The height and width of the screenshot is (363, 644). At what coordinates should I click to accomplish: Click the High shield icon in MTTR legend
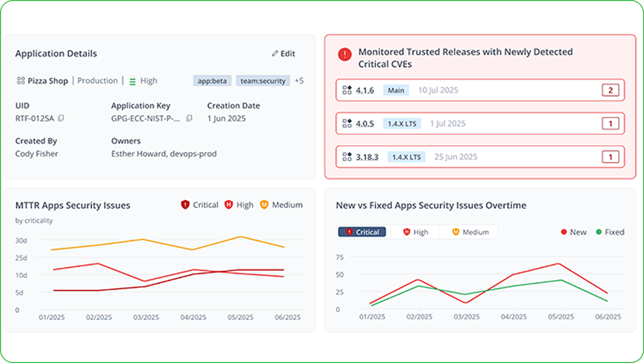(x=229, y=205)
